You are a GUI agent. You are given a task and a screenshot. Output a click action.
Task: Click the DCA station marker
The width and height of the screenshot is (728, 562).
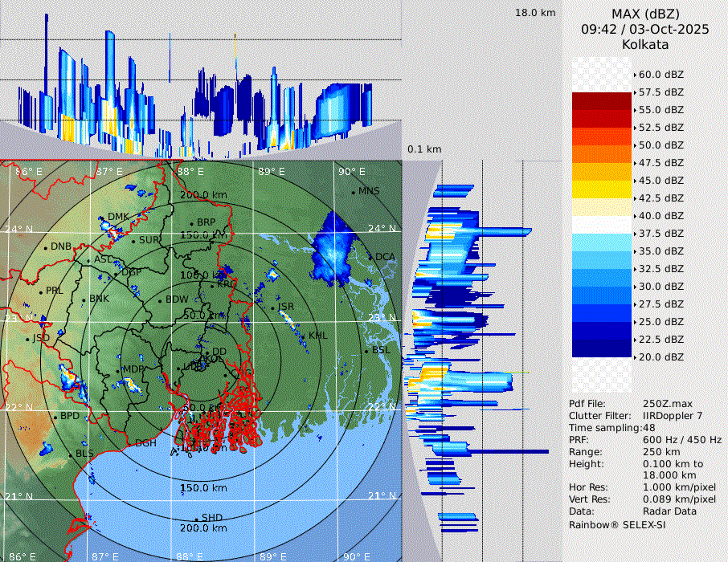click(x=370, y=258)
